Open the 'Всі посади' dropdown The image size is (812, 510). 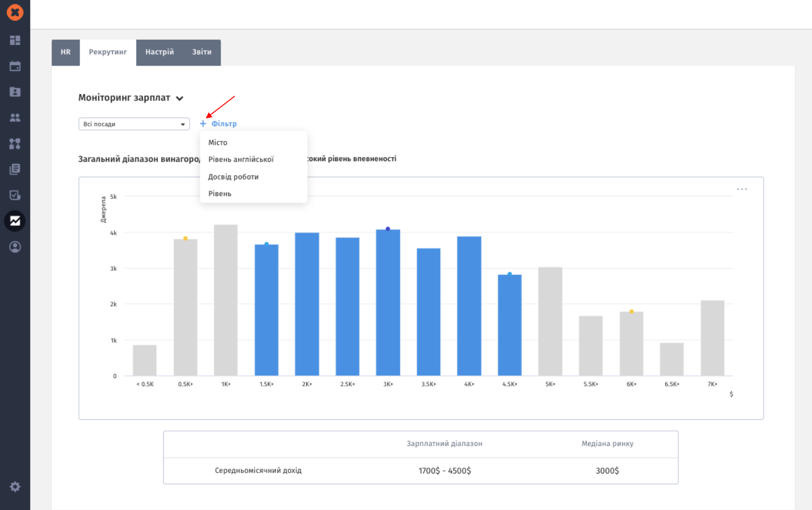[x=134, y=124]
